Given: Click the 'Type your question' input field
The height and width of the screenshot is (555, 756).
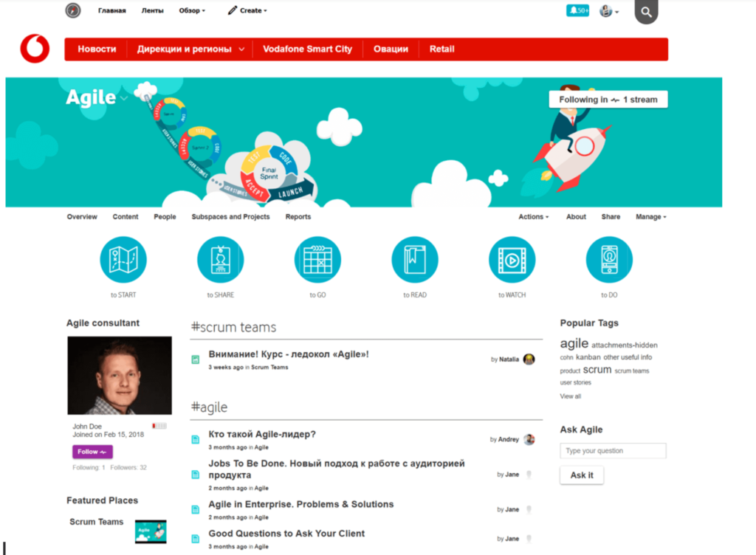Looking at the screenshot, I should [613, 451].
